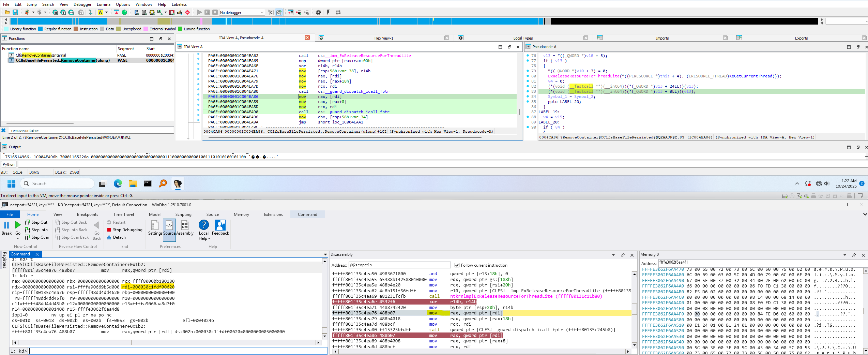
Task: Click the Lumina function green color swatch
Action: tap(180, 29)
